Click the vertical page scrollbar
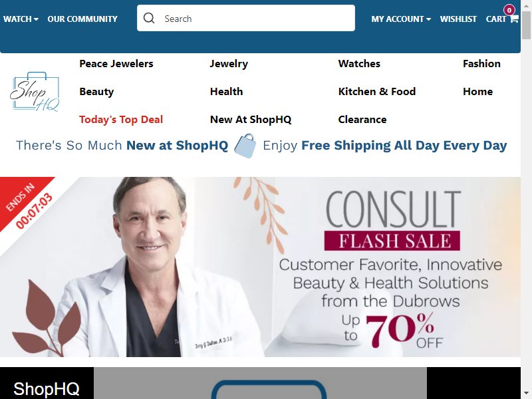 526,199
